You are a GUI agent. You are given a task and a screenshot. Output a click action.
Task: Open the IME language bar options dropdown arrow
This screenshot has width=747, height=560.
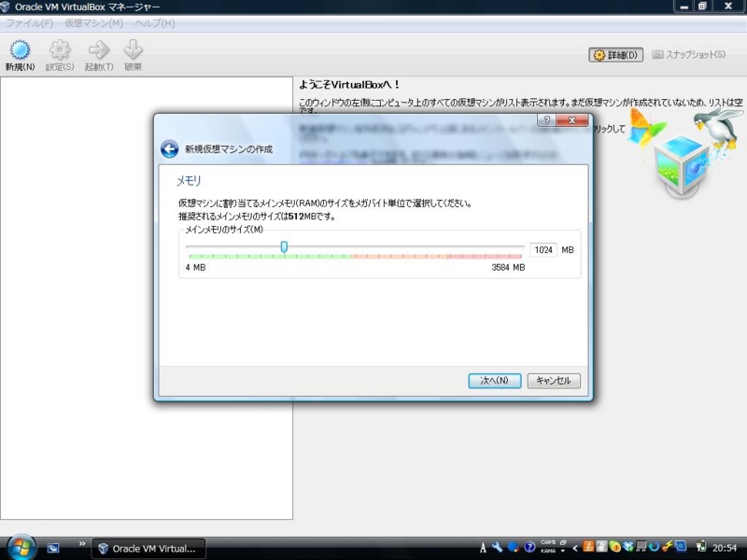tap(563, 551)
